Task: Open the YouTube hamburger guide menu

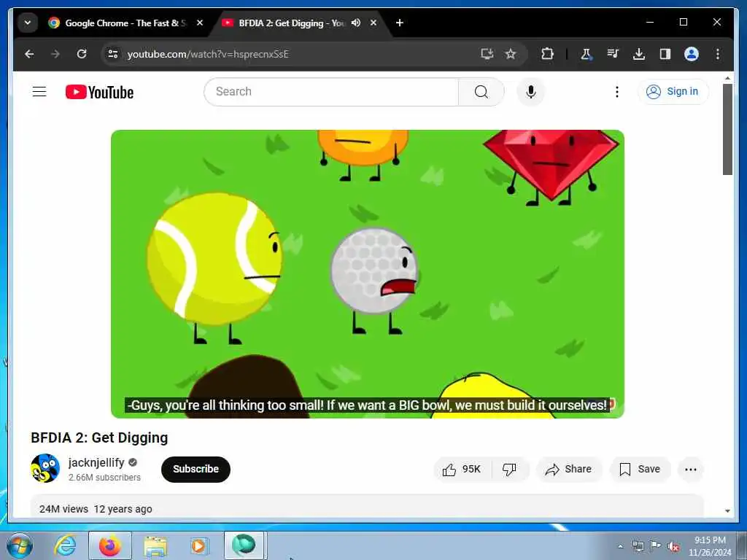Action: (x=39, y=91)
